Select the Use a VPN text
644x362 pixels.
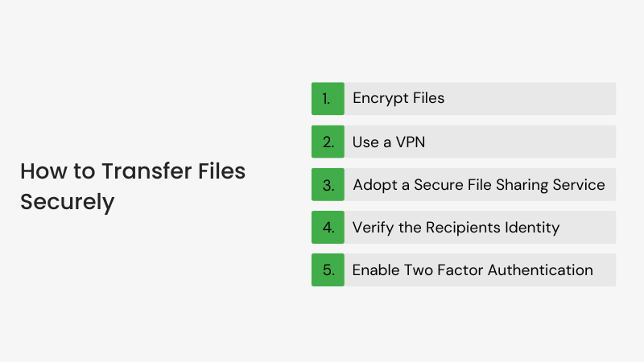389,142
